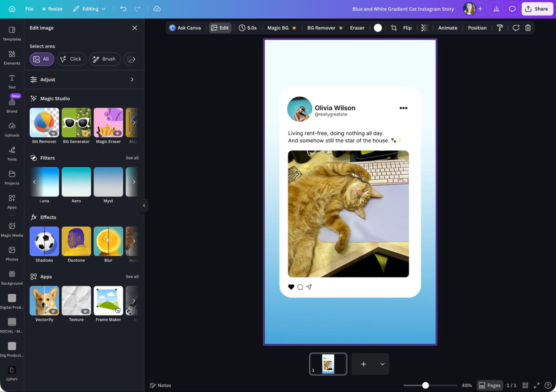Click See all next to Filters
The image size is (556, 392).
[x=132, y=158]
